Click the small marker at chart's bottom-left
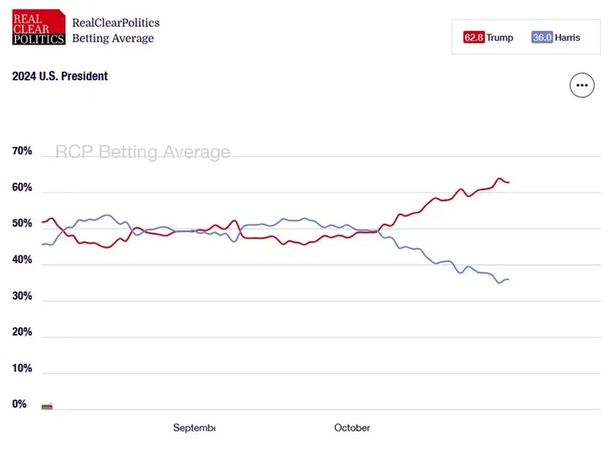The image size is (610, 449). point(46,407)
